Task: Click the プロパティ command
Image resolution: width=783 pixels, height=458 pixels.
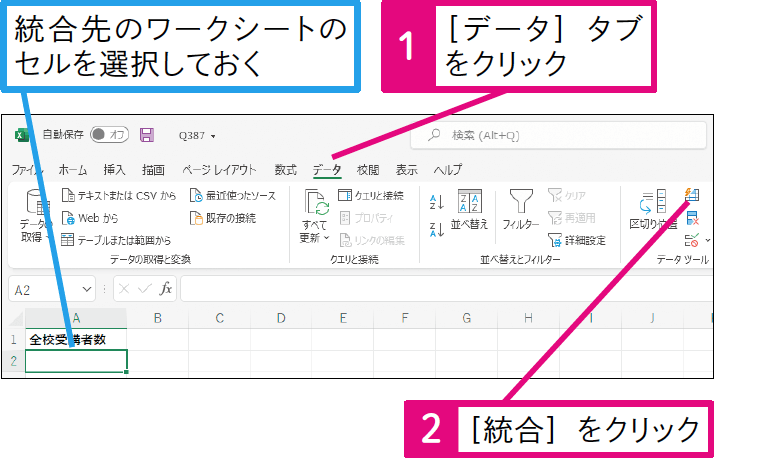Action: [x=367, y=218]
